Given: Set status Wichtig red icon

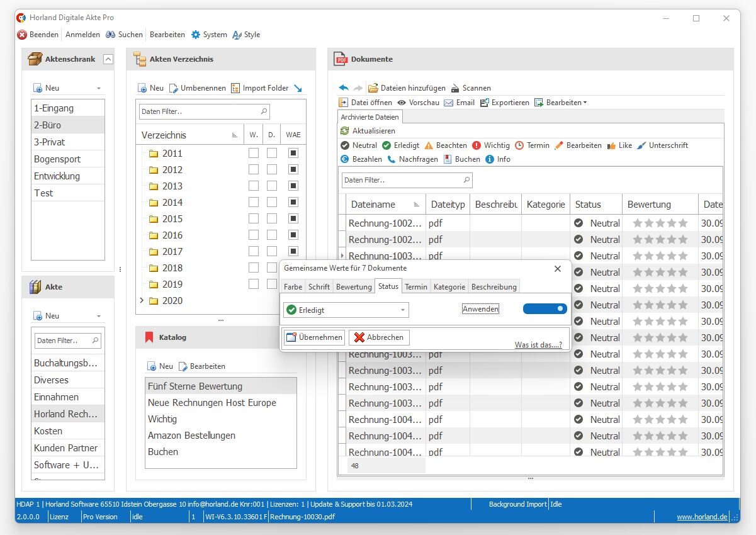Looking at the screenshot, I should tap(477, 145).
